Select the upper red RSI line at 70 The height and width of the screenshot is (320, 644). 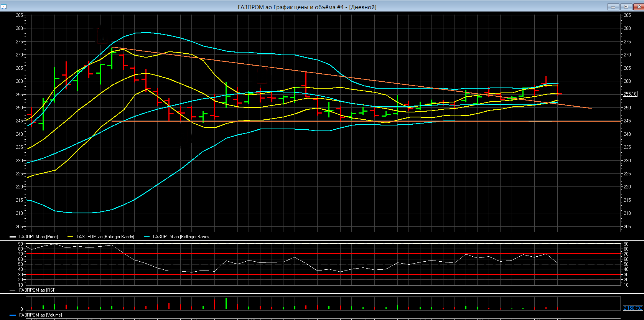(x=323, y=254)
